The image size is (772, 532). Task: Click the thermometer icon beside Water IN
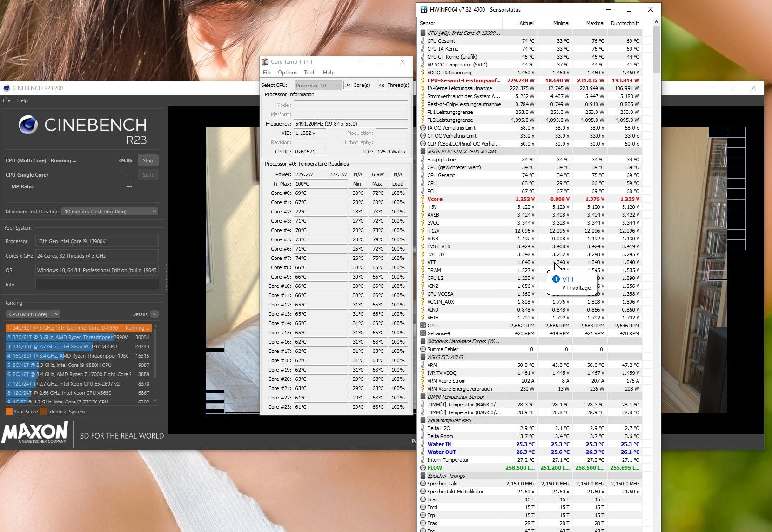tap(423, 444)
